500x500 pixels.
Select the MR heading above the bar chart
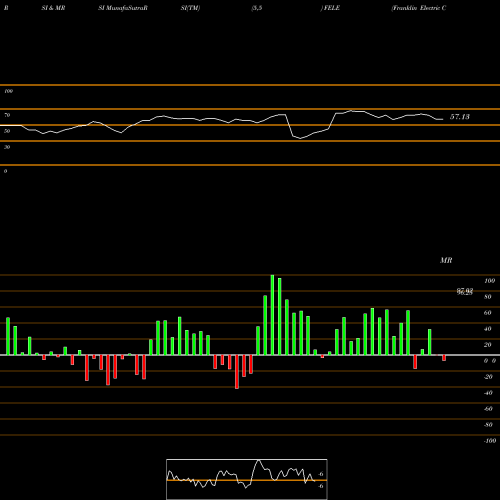pos(446,260)
